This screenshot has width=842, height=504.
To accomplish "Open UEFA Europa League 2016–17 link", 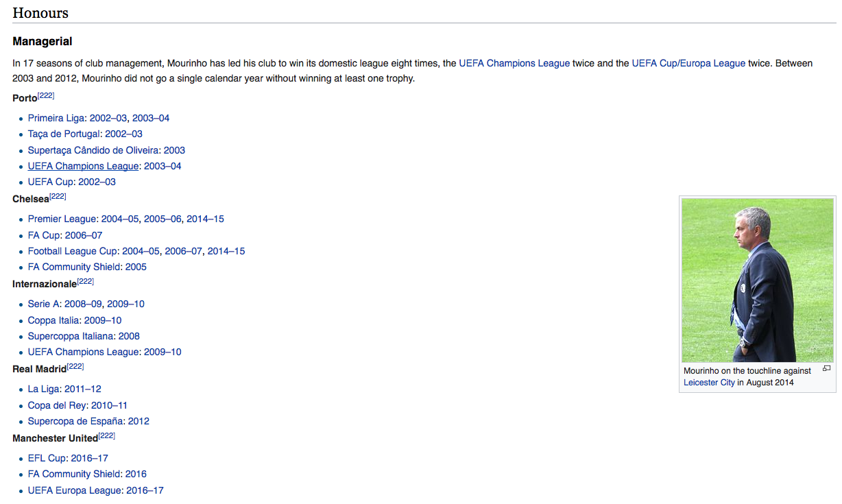I will click(x=145, y=490).
